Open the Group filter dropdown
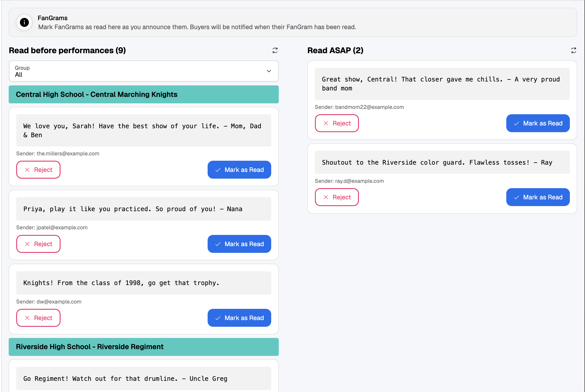The height and width of the screenshot is (392, 585). click(x=143, y=71)
